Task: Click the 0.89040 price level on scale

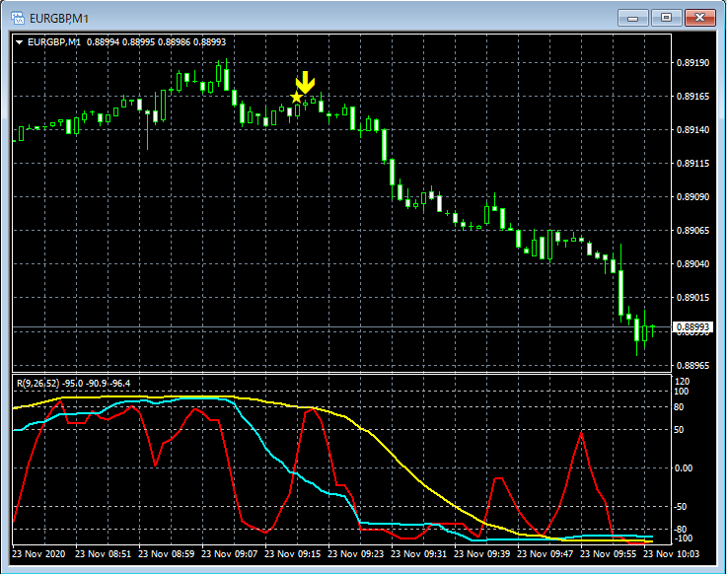Action: point(692,264)
